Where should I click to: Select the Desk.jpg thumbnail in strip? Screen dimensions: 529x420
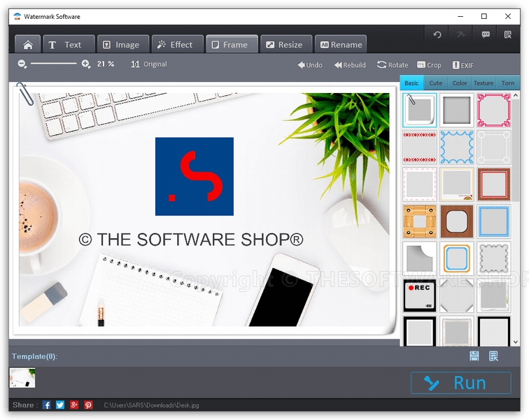(22, 377)
